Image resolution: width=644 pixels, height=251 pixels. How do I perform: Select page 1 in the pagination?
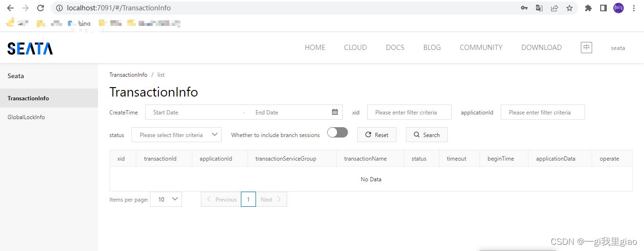click(248, 199)
